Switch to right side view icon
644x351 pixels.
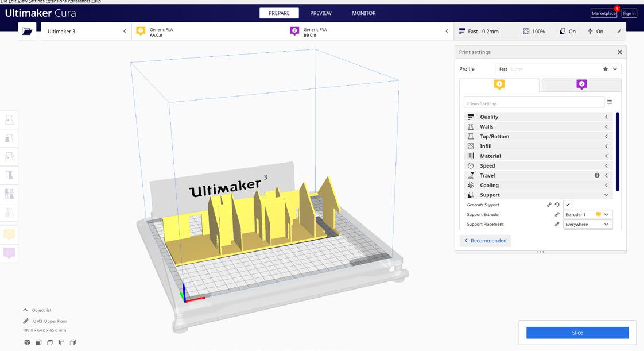pos(73,342)
